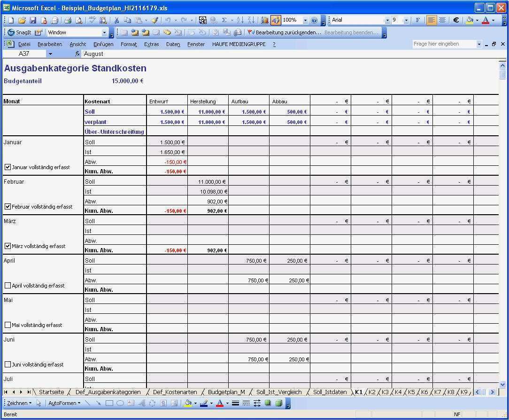
Task: Apply Euro currency format
Action: [456, 20]
